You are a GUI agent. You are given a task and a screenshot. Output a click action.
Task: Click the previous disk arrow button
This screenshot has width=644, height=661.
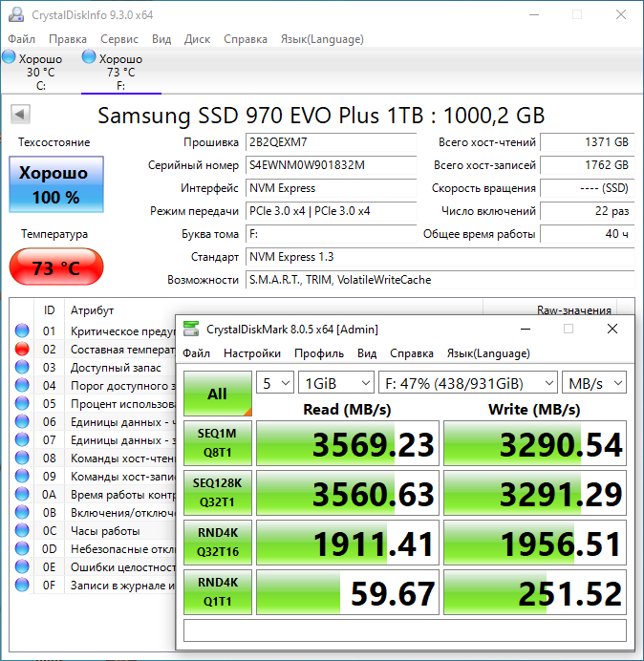[20, 114]
